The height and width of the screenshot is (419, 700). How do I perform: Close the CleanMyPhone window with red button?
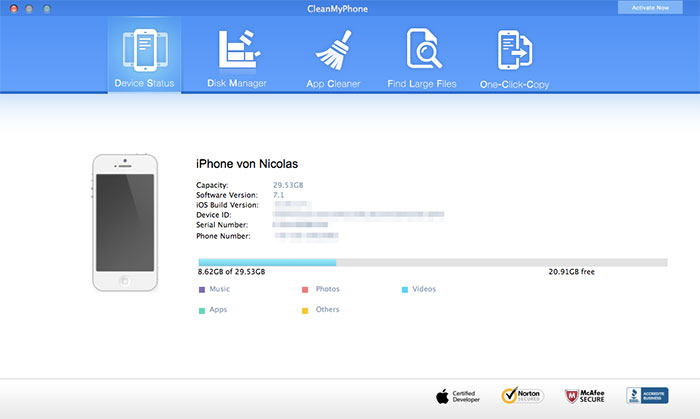click(x=14, y=8)
